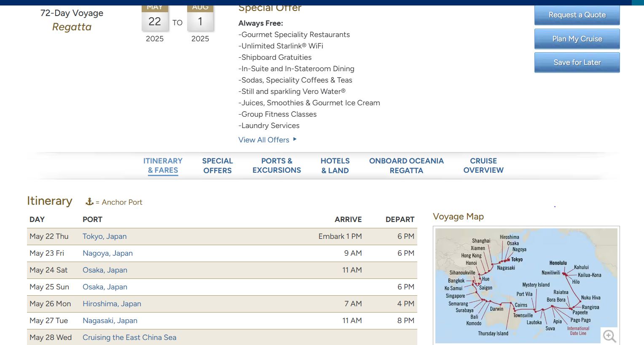Screen dimensions: 644x345
Task: Click 'Unlimited Starlink WiFi' offer line
Action: pos(281,46)
